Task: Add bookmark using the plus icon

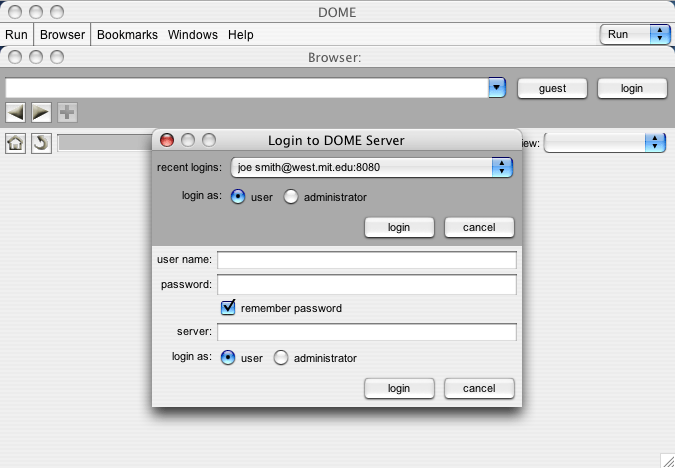Action: pos(67,113)
